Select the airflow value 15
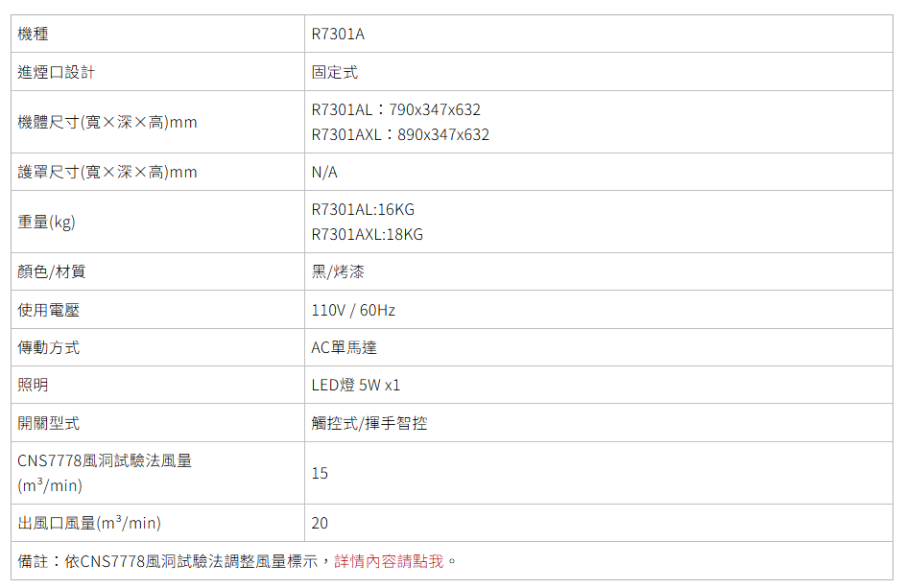Screen dimensions: 904x588 click(x=320, y=474)
